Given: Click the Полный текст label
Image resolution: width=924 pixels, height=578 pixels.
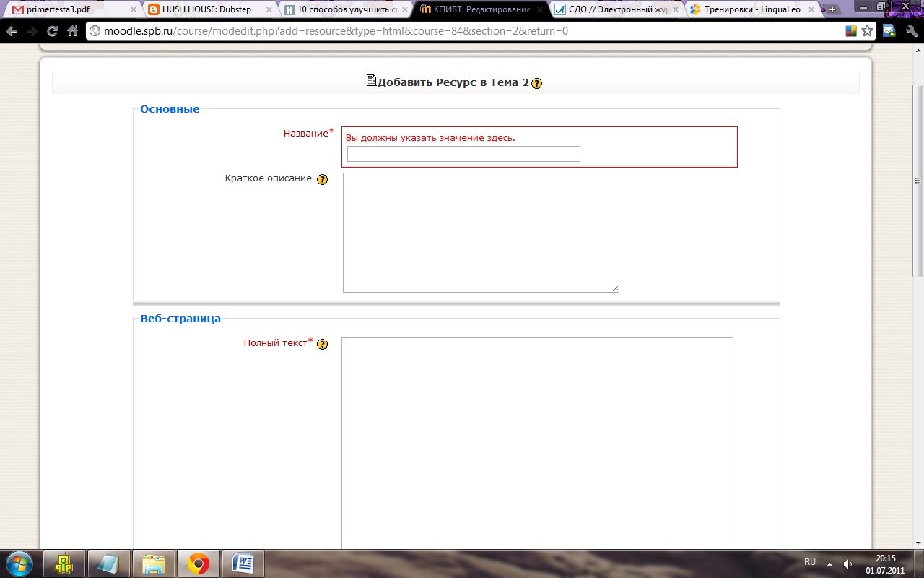Looking at the screenshot, I should pos(276,343).
